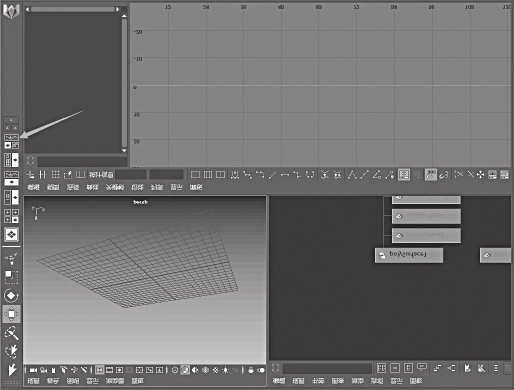Open the viewport Shading menu
514x390 pixels.
click(53, 381)
